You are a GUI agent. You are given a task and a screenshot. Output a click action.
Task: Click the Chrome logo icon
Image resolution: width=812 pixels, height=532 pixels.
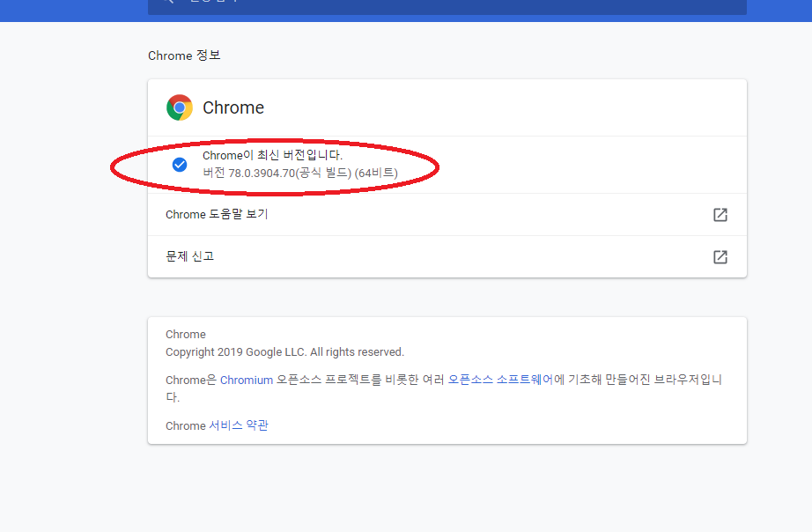coord(179,107)
